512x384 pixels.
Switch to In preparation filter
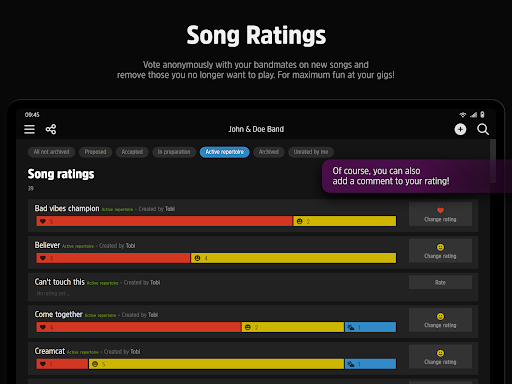pos(174,152)
